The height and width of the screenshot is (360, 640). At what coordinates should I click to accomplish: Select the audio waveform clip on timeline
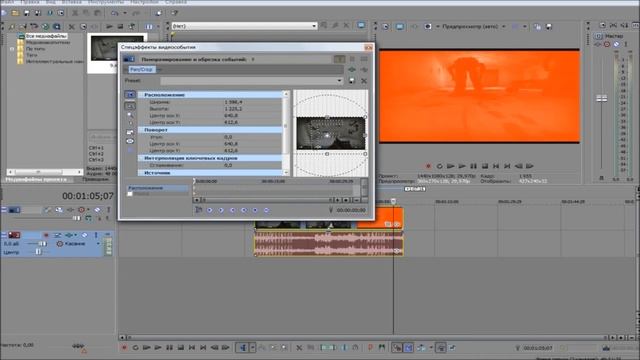coord(329,244)
